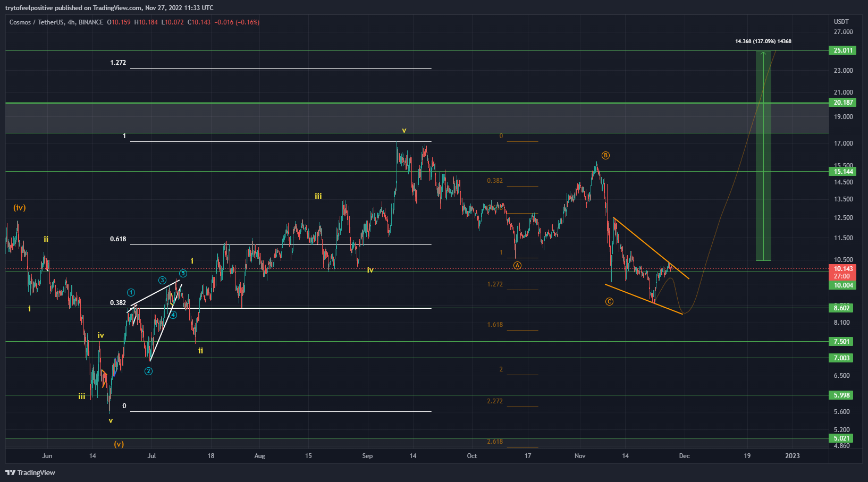This screenshot has height=482, width=868.
Task: Select the Jul label on time axis
Action: (x=151, y=456)
